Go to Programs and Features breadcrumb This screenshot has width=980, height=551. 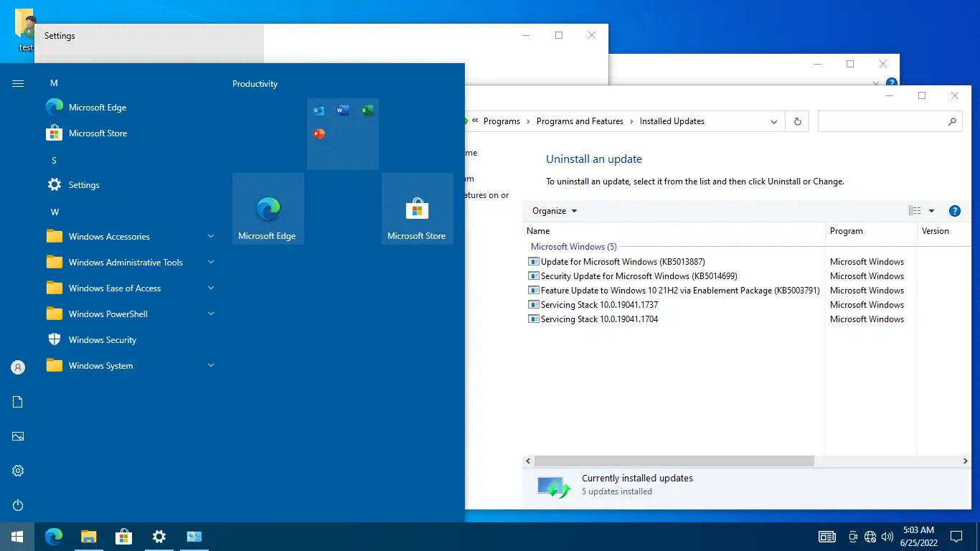click(580, 121)
